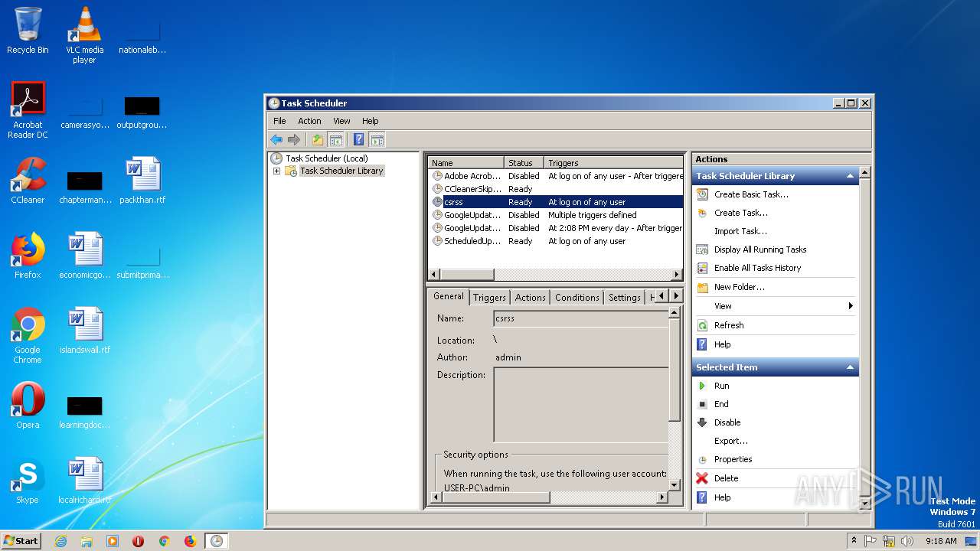The width and height of the screenshot is (980, 551).
Task: Open the Help menu
Action: coord(370,121)
